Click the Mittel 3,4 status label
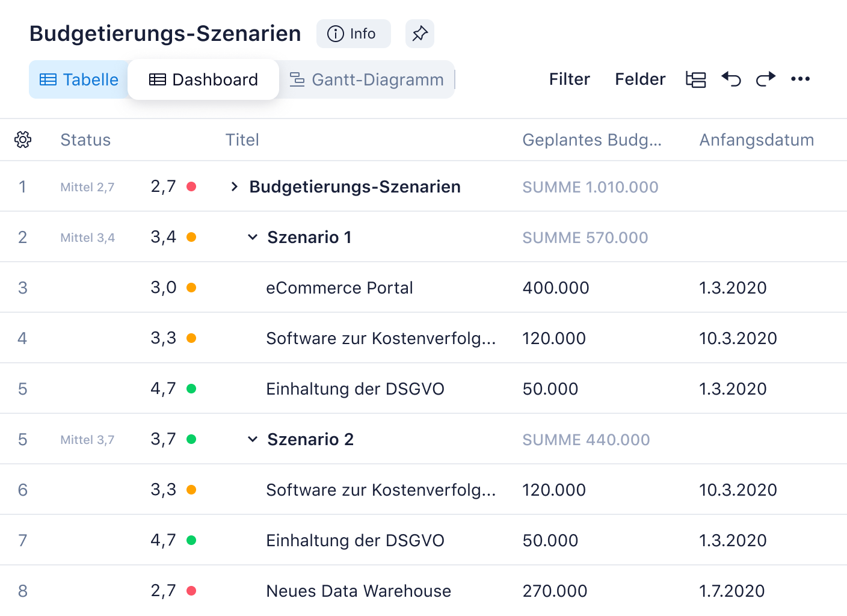 pos(87,238)
